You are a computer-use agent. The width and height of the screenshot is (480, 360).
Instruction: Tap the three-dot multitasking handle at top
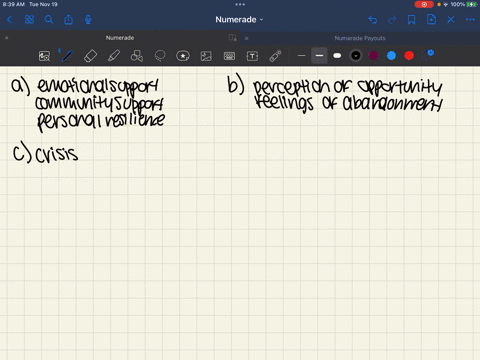coord(240,4)
